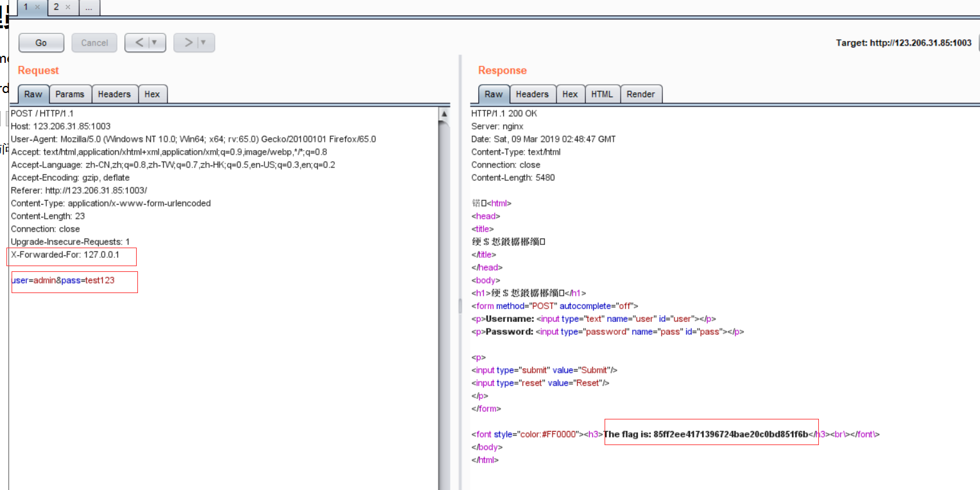Close Repeater tab 2 via its x

pos(68,7)
